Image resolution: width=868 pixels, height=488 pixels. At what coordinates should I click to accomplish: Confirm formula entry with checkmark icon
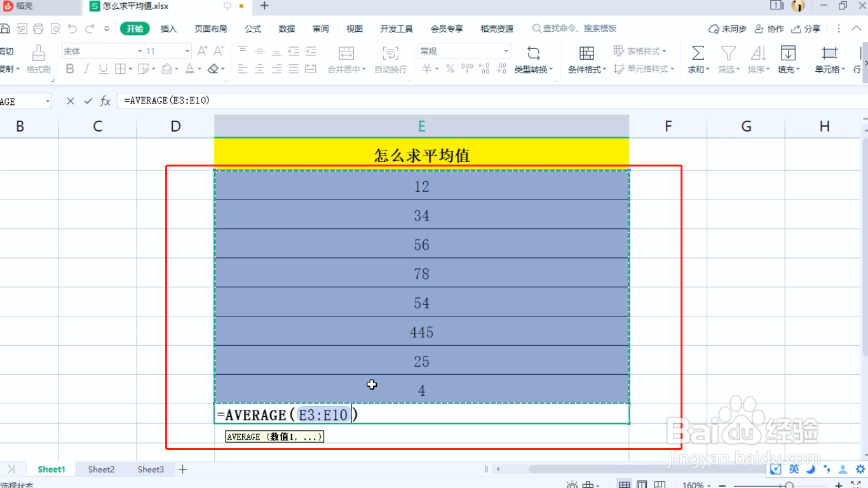pyautogui.click(x=88, y=101)
